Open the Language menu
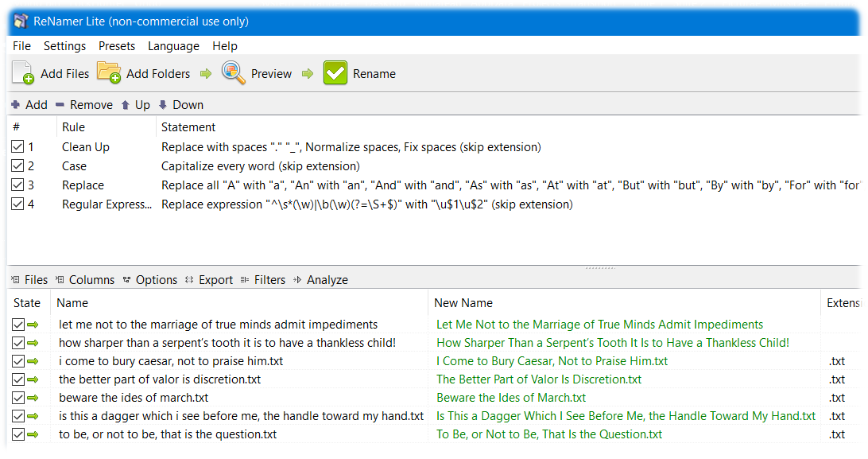 click(x=173, y=46)
